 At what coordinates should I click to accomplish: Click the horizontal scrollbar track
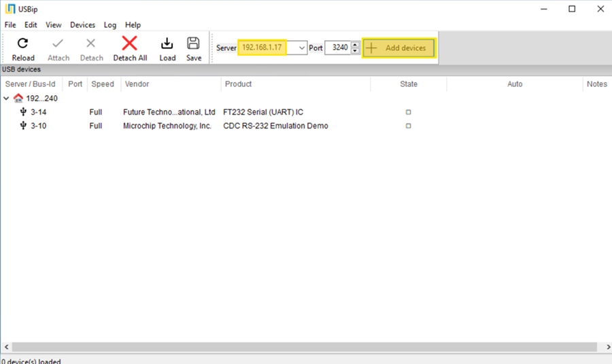point(306,347)
